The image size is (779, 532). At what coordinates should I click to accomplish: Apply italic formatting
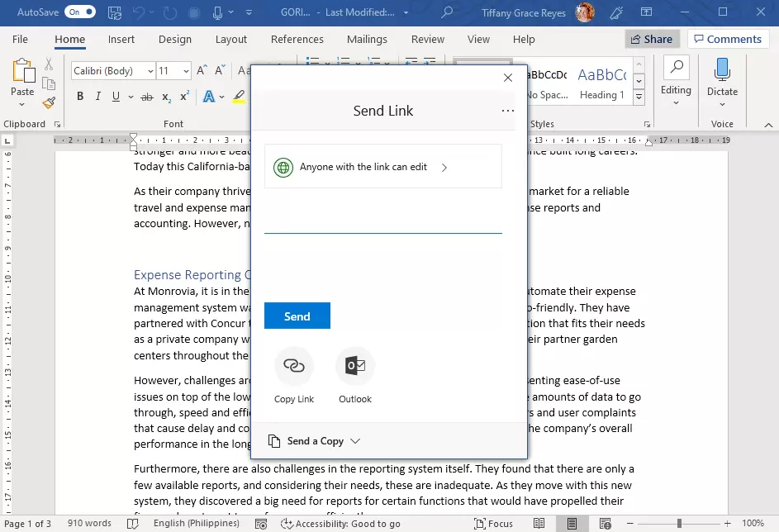[x=98, y=97]
